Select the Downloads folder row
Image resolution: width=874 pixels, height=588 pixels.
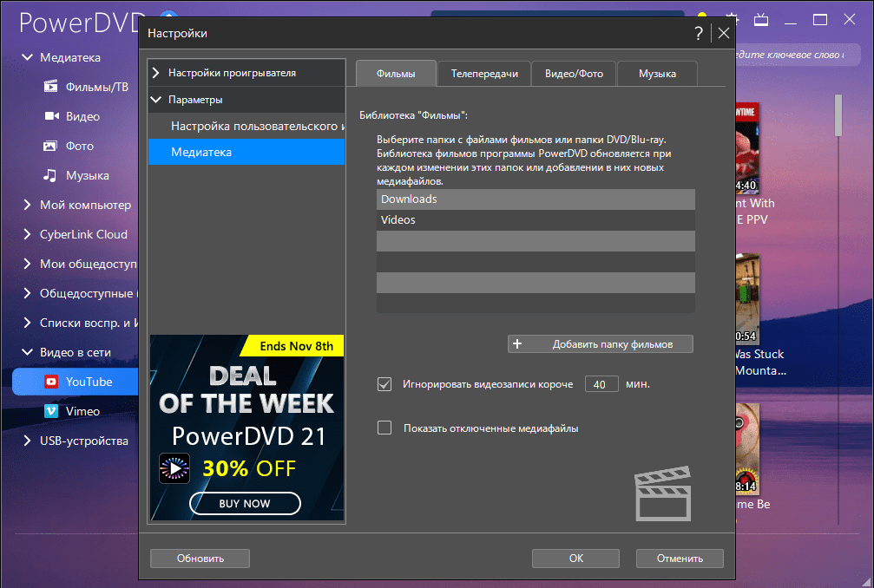[x=536, y=199]
